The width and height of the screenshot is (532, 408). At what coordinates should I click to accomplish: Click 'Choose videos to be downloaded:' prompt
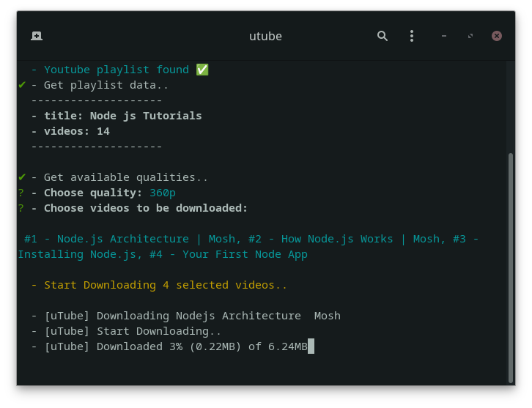point(146,208)
